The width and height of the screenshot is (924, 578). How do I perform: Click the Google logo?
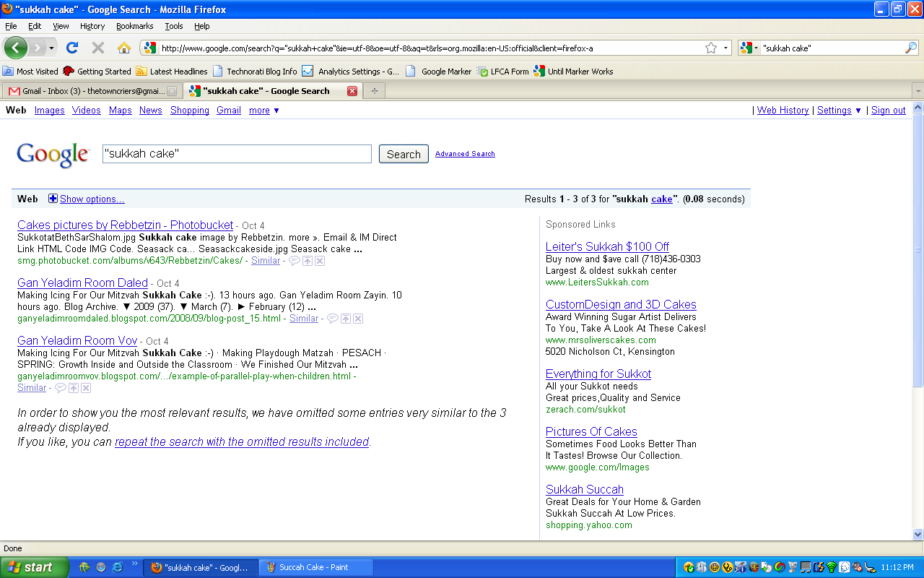53,155
